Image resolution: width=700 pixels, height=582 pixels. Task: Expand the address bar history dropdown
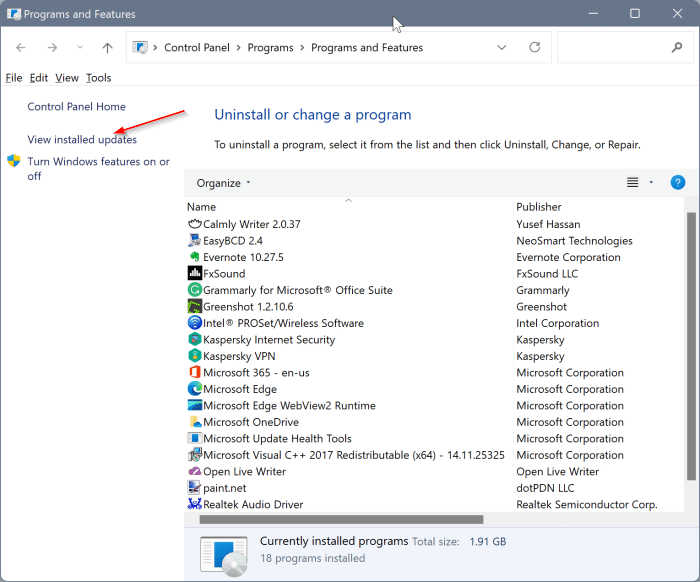502,47
